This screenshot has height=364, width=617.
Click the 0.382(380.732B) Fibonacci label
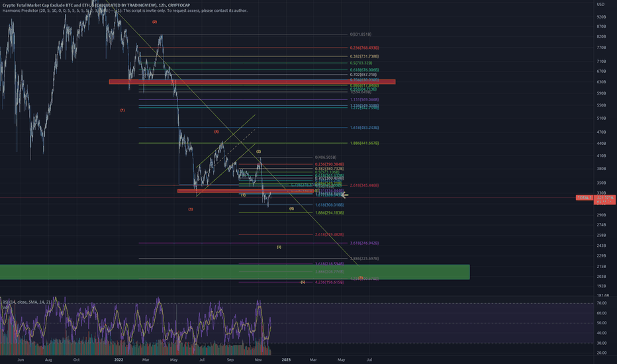tap(330, 169)
